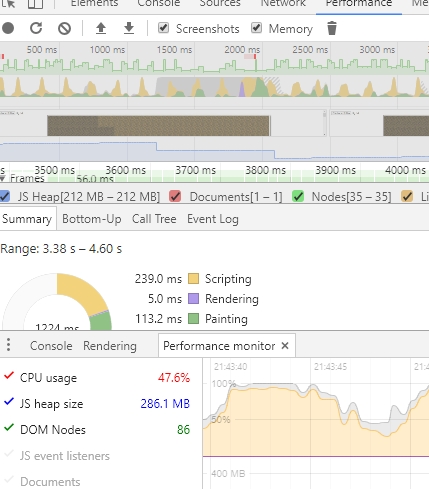The image size is (429, 489).
Task: Click the purple Rendering legend swatch
Action: [x=193, y=298]
